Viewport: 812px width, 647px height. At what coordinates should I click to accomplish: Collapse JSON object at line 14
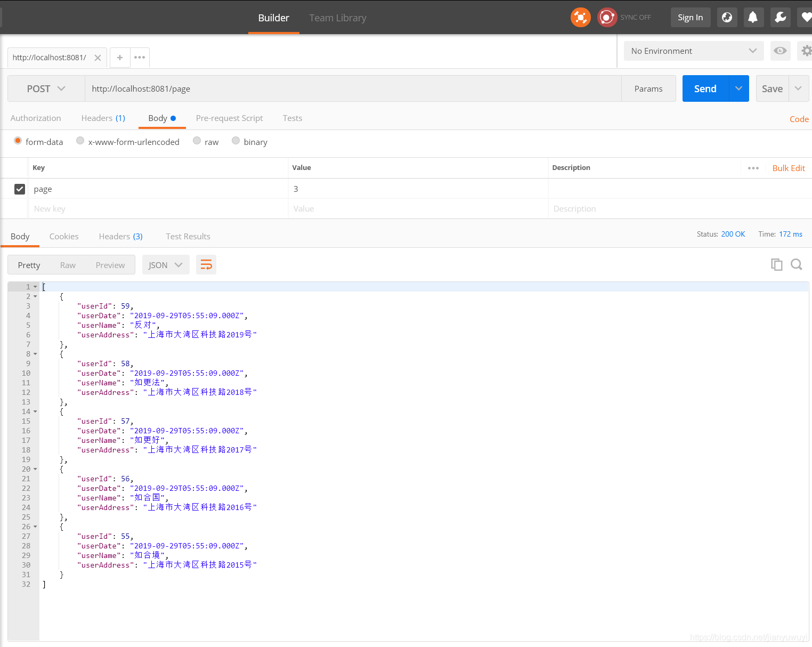pos(35,411)
